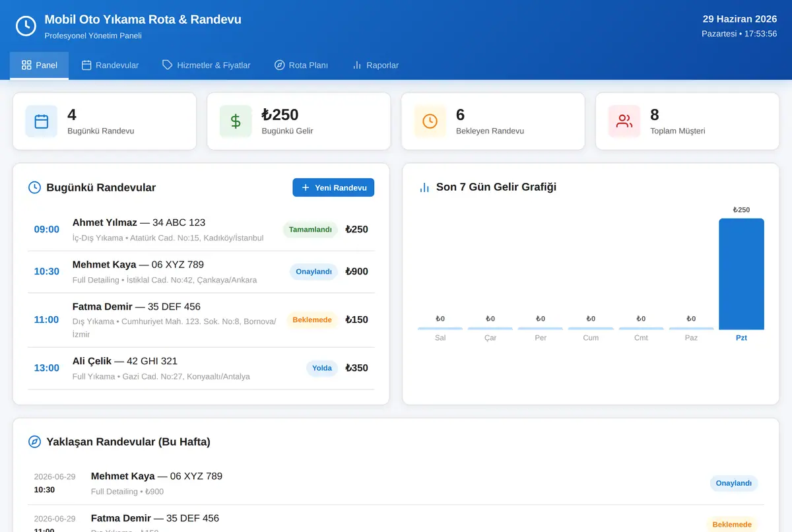
Task: Click the bar chart icon on Raporlar tab
Action: [x=357, y=65]
